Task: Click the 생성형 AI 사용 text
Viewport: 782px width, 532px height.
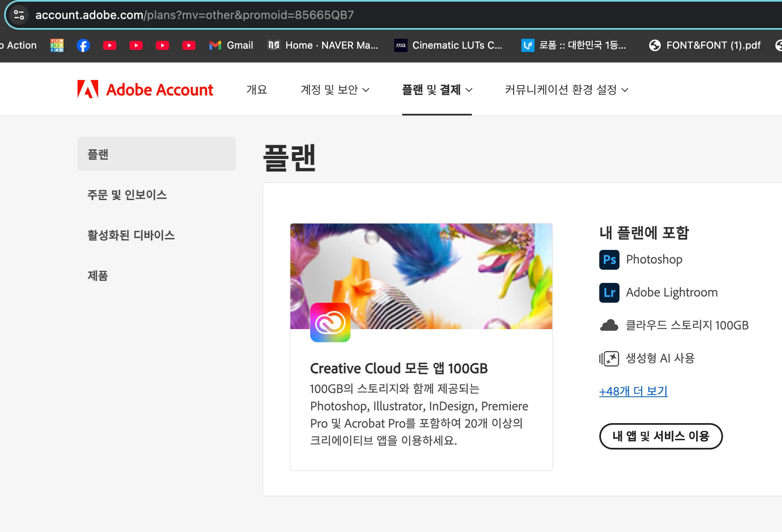Action: pos(660,358)
